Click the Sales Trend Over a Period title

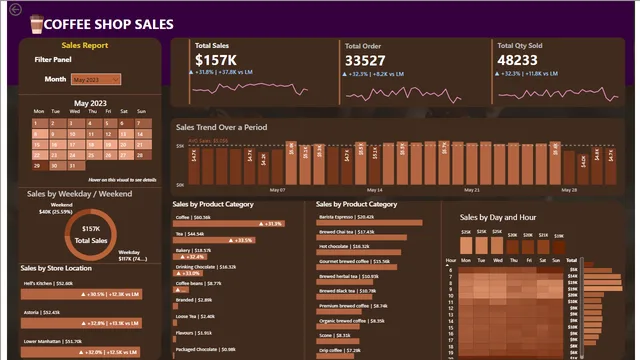click(222, 127)
